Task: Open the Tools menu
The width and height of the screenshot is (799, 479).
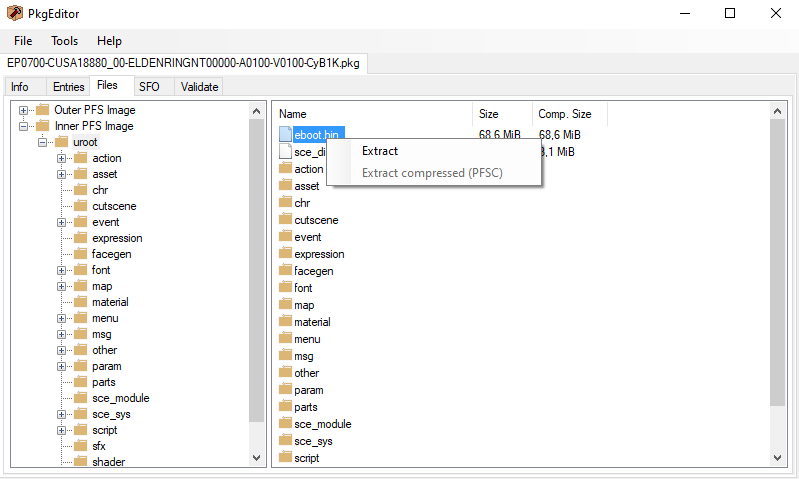Action: click(x=64, y=41)
